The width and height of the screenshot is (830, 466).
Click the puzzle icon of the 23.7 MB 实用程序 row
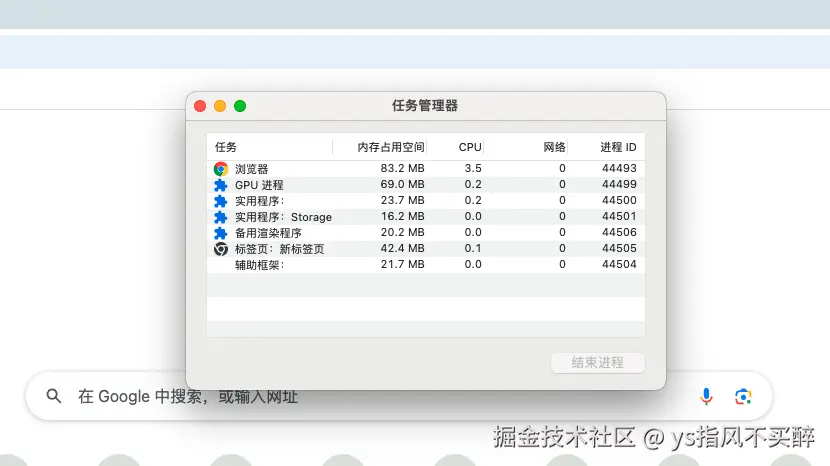tap(220, 201)
